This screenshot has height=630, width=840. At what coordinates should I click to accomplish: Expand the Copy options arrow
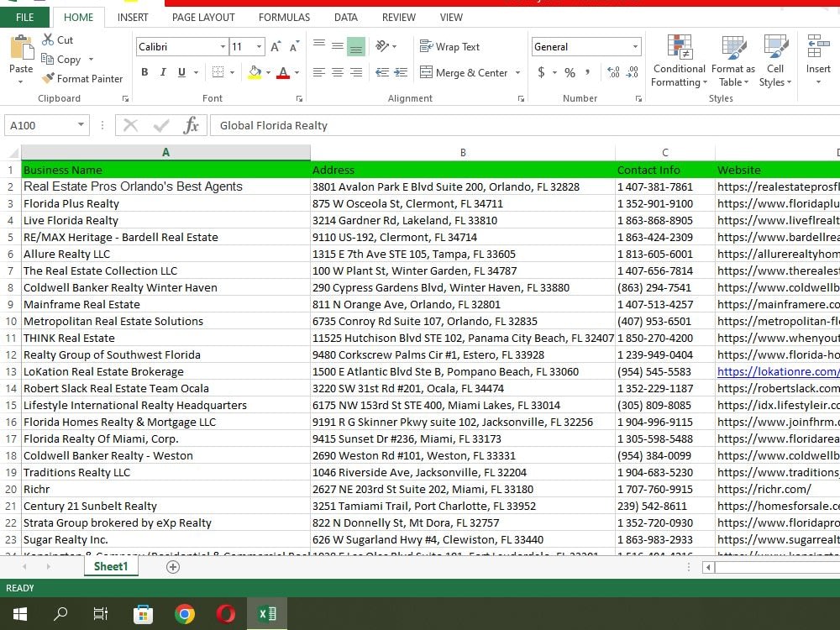pos(91,60)
